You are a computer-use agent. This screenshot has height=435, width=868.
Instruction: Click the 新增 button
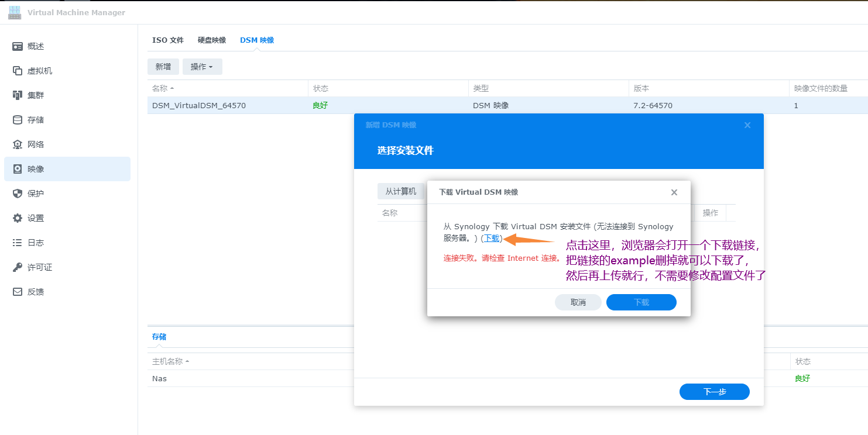[x=163, y=67]
